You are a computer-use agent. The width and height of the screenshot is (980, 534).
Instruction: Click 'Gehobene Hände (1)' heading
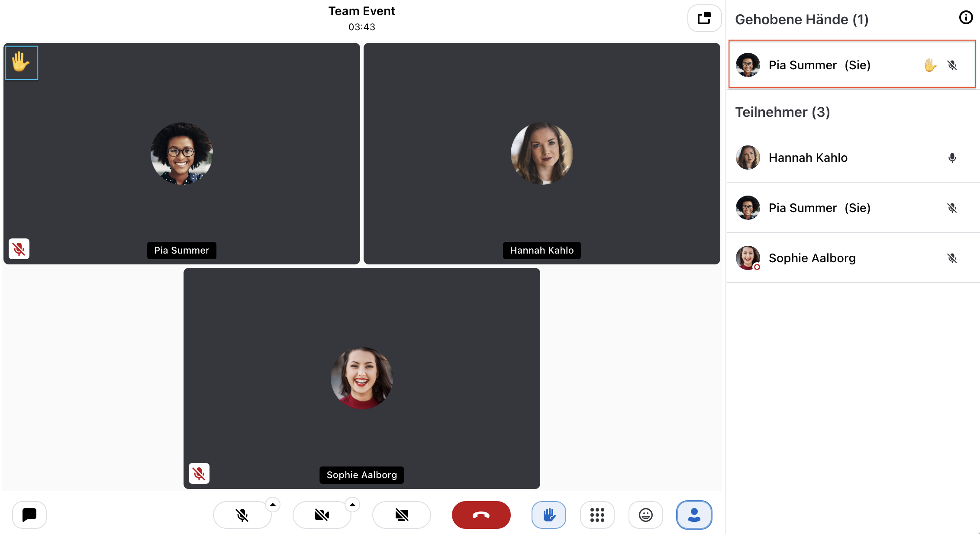802,19
